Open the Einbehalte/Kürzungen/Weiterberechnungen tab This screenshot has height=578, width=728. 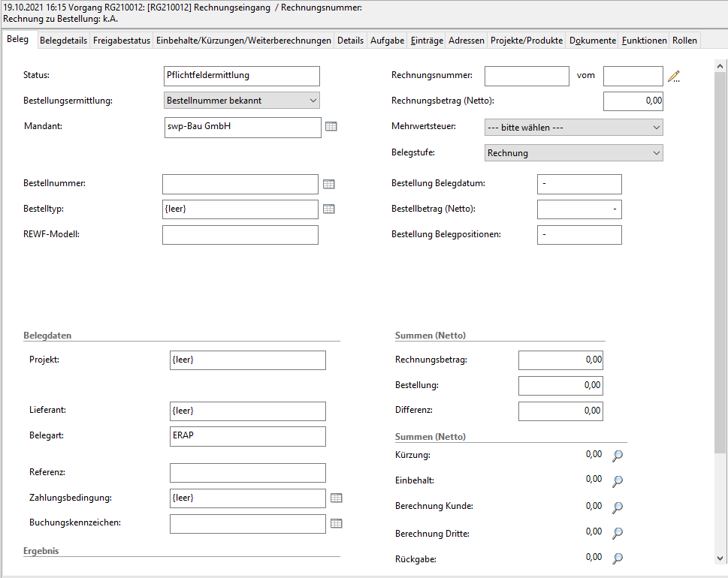[x=243, y=41]
